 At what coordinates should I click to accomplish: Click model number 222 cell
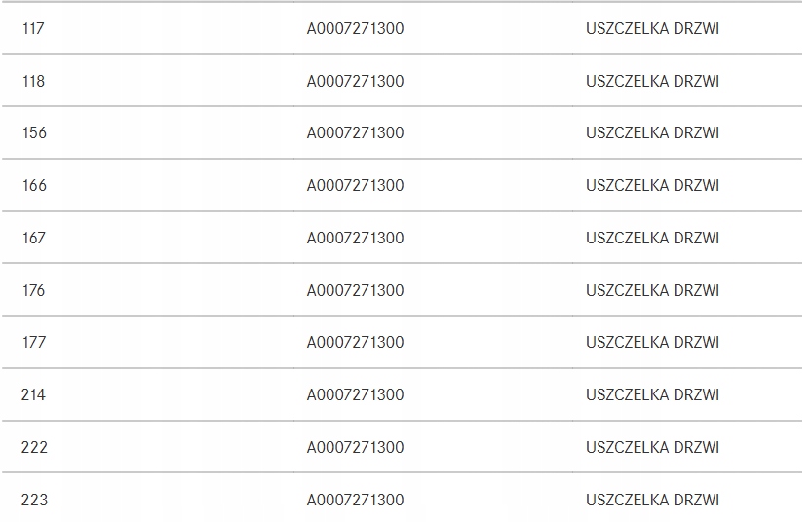(x=34, y=448)
